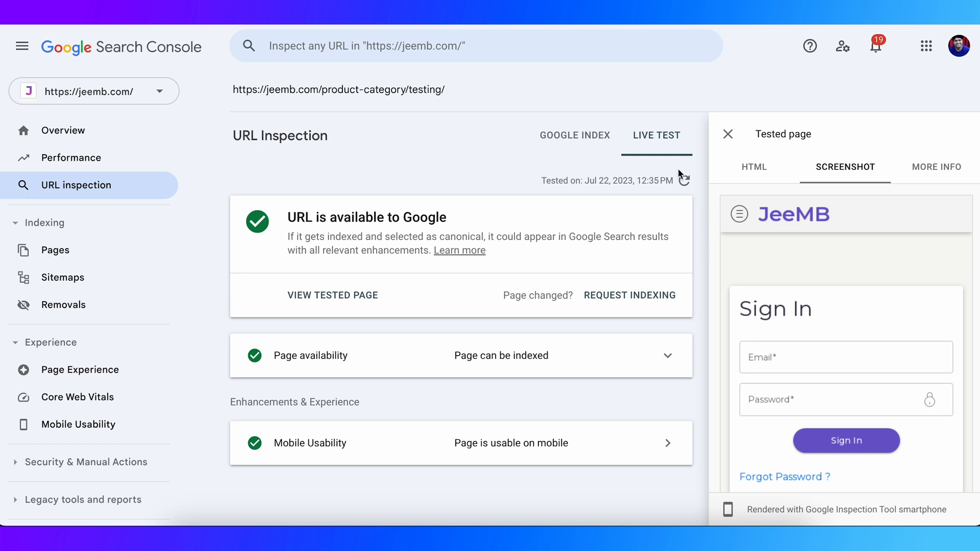The height and width of the screenshot is (551, 980).
Task: Switch to the HTML tab
Action: point(754,167)
